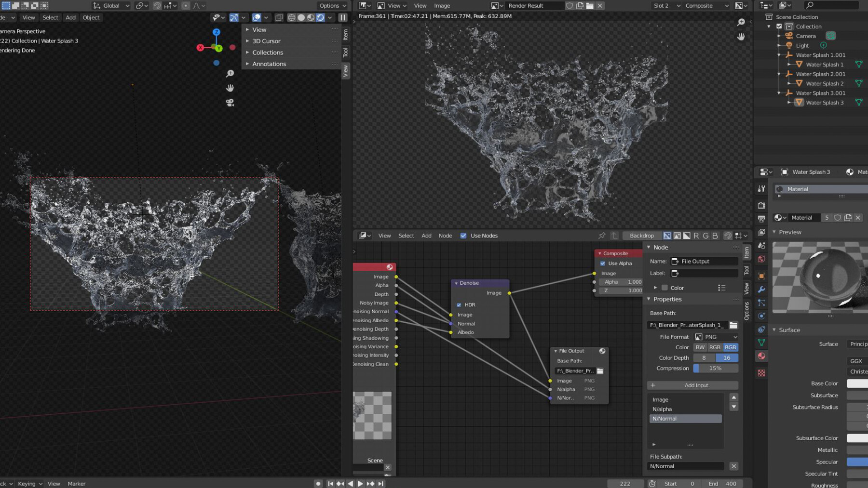Click the pin icon in the compositor header
The width and height of the screenshot is (868, 488).
coord(602,236)
